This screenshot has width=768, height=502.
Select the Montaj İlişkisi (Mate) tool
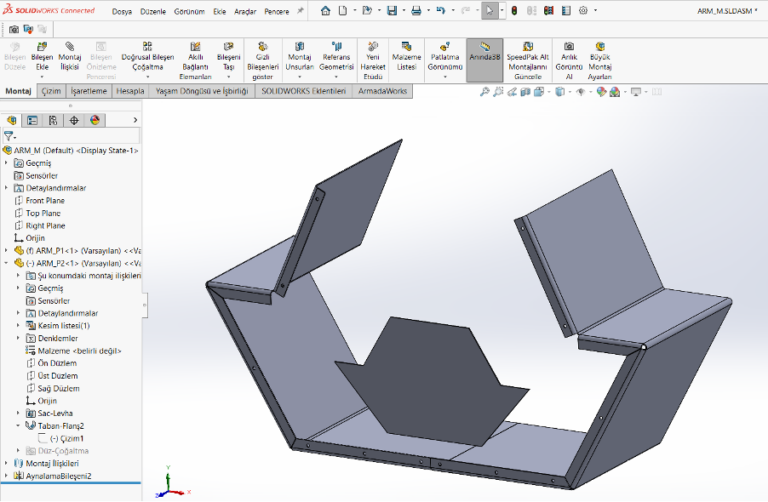[70, 47]
